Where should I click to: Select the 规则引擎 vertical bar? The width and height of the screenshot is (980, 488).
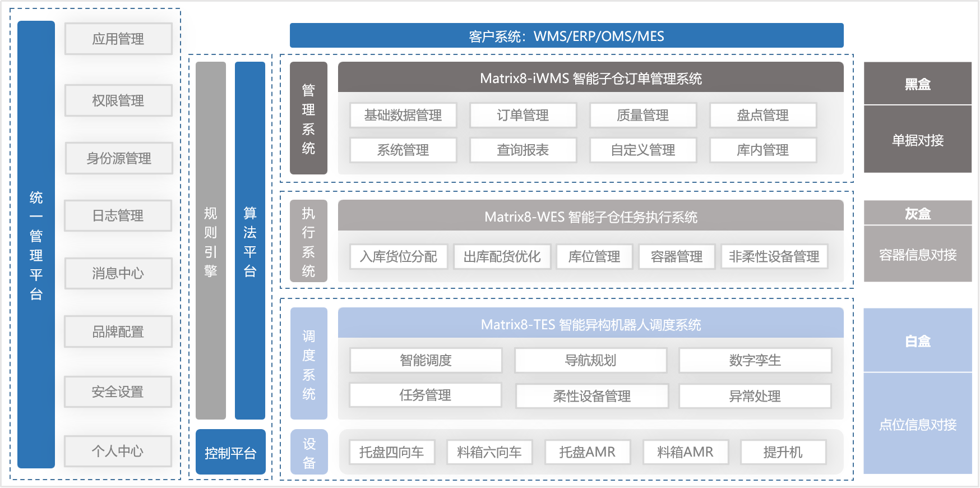(211, 241)
